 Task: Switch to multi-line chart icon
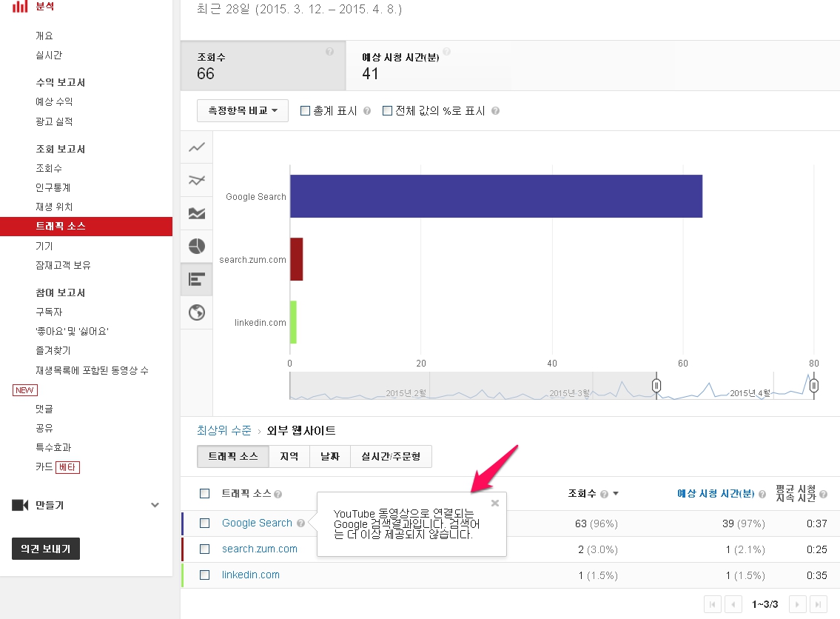(x=197, y=180)
